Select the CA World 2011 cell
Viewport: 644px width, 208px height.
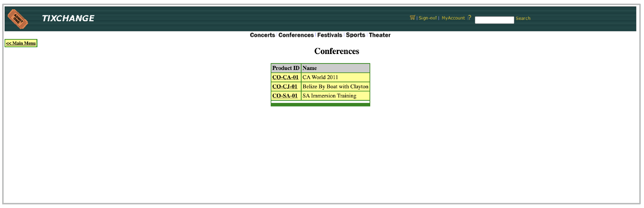(x=335, y=77)
